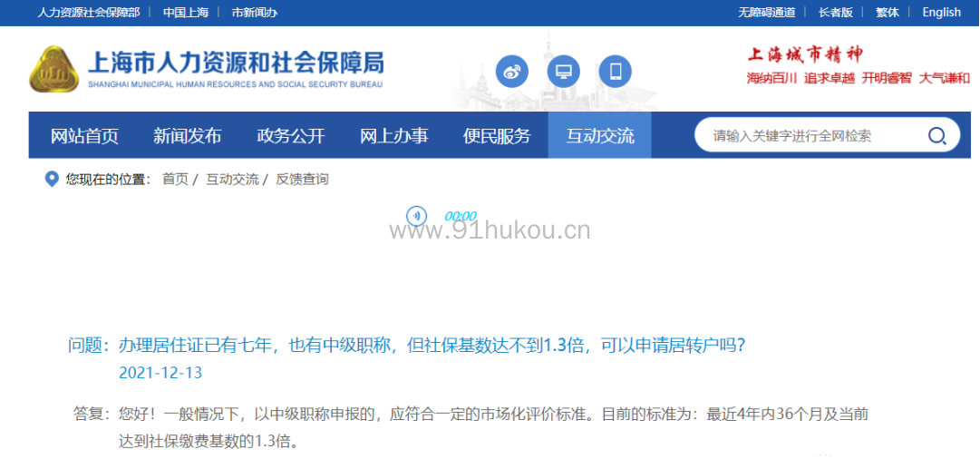Switch language to English
The width and height of the screenshot is (980, 459).
(x=941, y=13)
